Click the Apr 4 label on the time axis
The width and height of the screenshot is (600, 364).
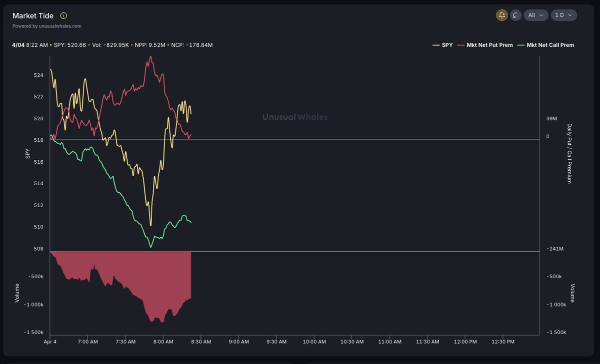[50, 342]
